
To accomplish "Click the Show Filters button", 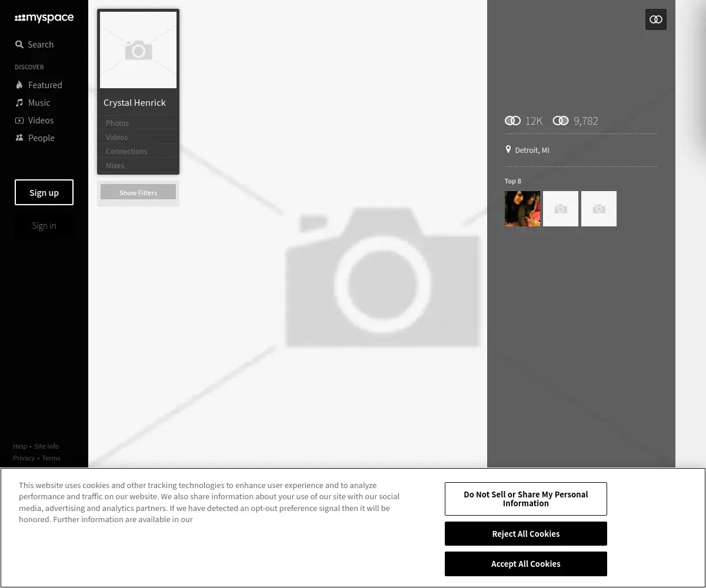I will tap(138, 192).
